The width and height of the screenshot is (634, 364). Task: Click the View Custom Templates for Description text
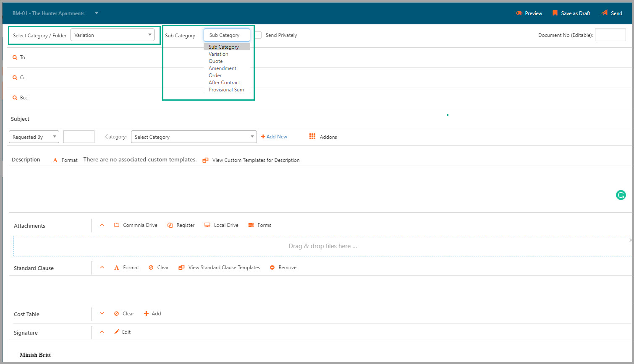pos(256,160)
